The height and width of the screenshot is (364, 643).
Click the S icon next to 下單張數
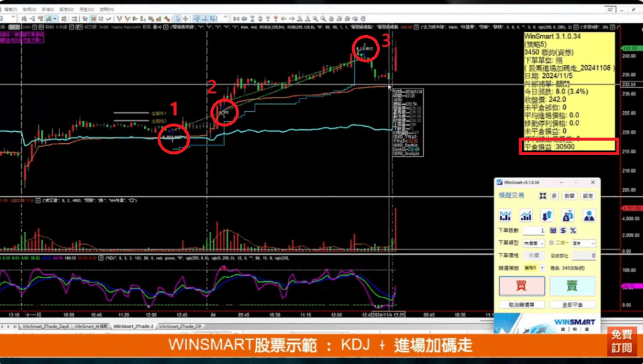tap(563, 230)
